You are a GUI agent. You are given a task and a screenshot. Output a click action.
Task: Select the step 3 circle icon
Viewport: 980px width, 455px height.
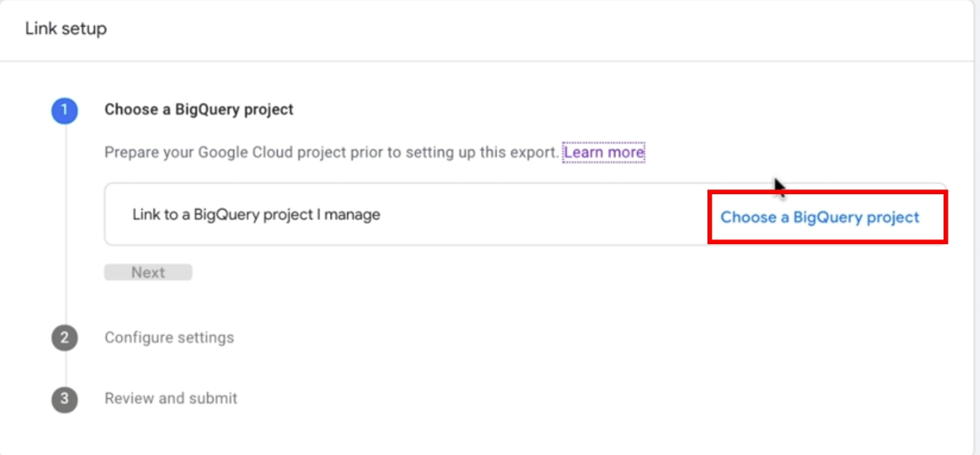tap(65, 399)
